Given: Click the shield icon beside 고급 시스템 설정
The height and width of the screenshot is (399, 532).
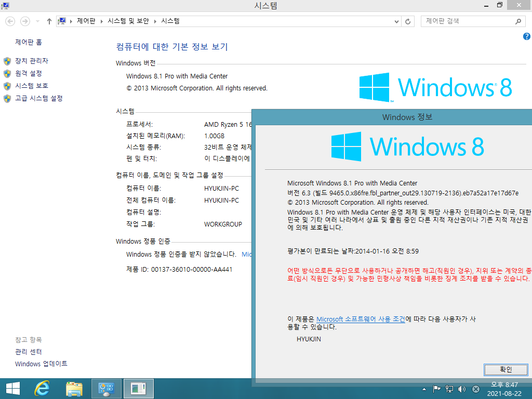Looking at the screenshot, I should (x=7, y=98).
